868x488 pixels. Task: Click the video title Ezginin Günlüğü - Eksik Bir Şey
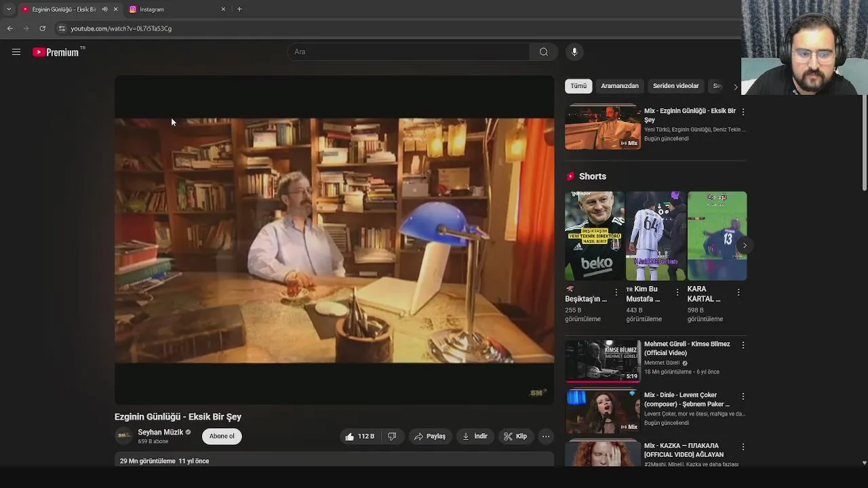point(178,417)
